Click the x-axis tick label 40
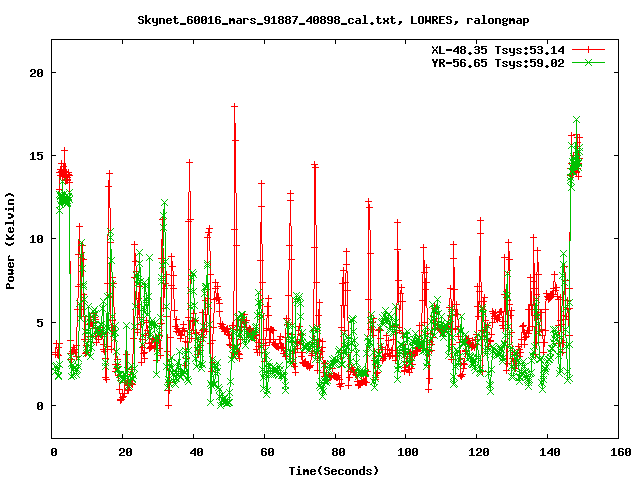Screen dimensions: 640x480 196,452
